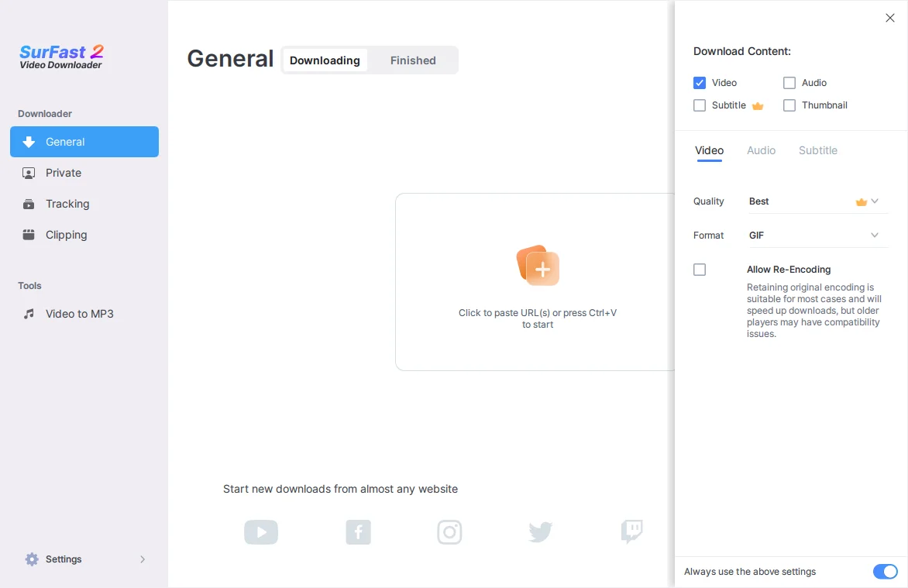Open the Clipping tool

pos(66,235)
